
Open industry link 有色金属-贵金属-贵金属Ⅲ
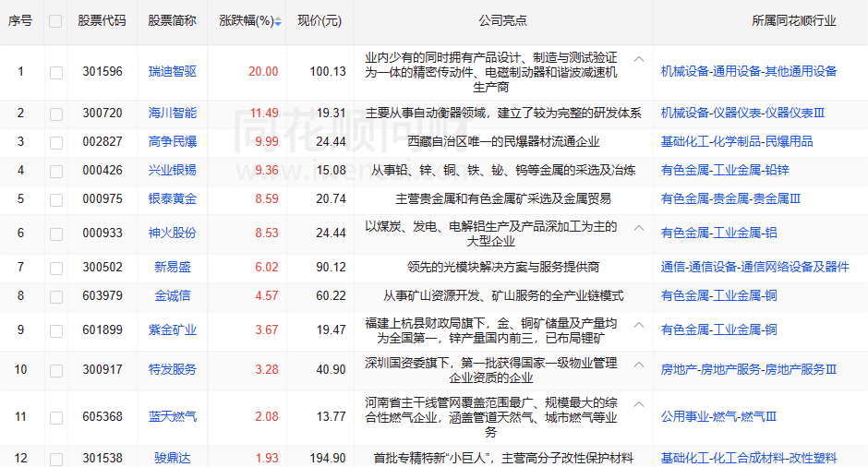[730, 198]
